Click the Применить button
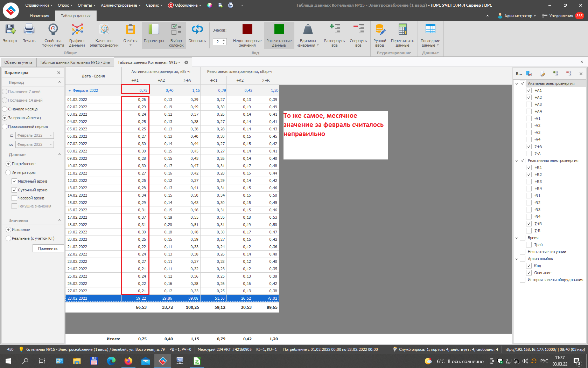 [x=48, y=248]
